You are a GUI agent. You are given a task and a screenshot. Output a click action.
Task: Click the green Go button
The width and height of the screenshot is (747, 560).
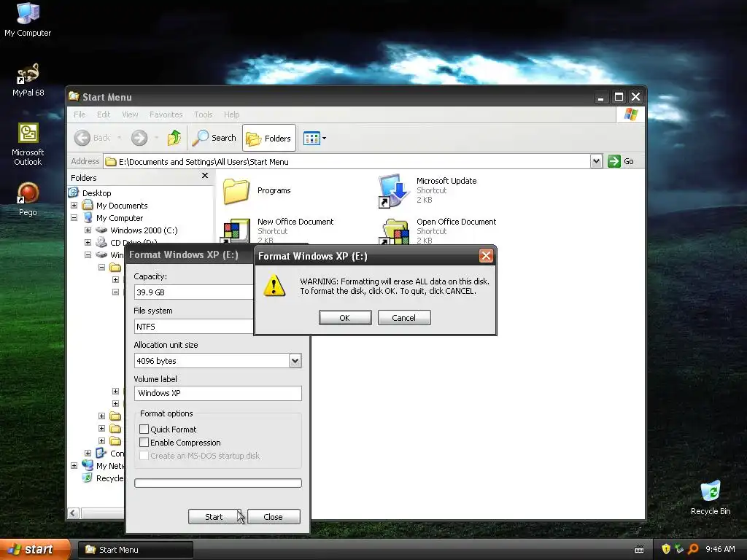pos(622,161)
